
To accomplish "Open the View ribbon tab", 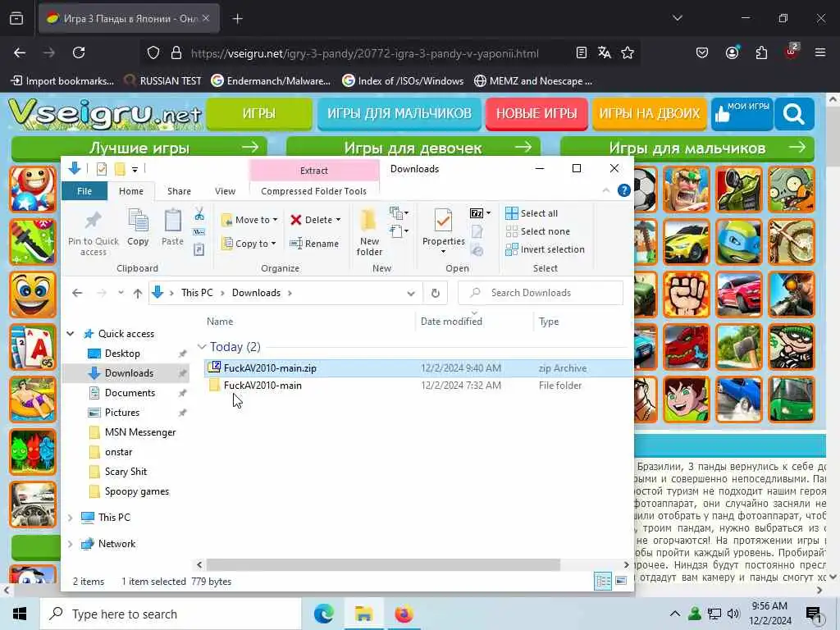I will click(x=225, y=191).
